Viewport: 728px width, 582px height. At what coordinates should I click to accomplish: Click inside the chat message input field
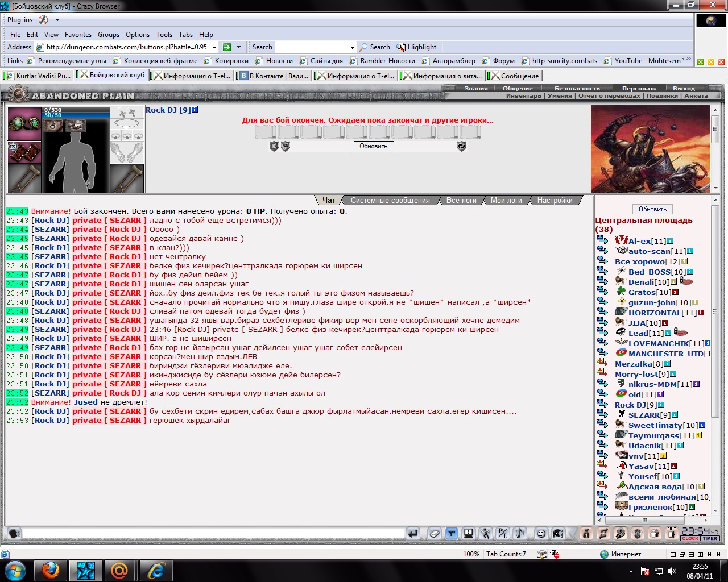213,534
